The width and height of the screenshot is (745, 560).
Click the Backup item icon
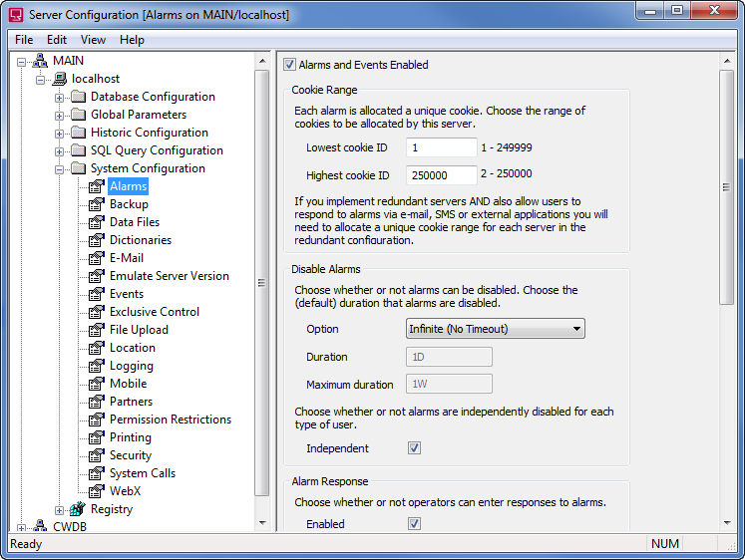click(x=97, y=204)
